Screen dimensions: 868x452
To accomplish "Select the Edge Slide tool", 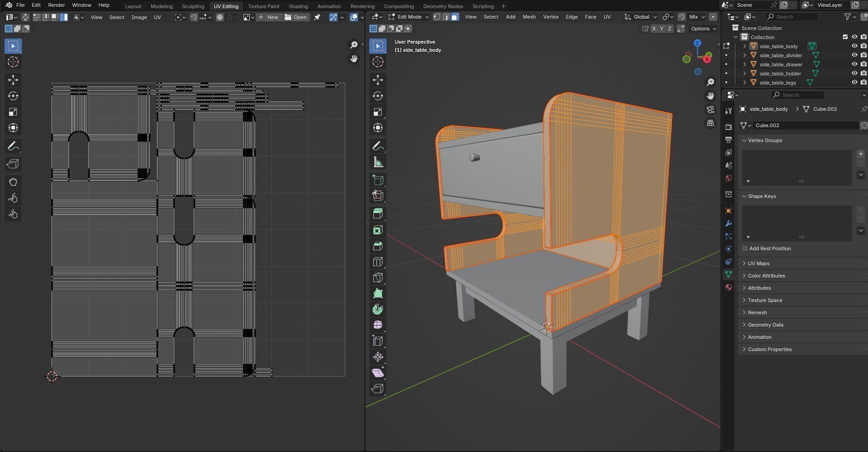I will [378, 341].
